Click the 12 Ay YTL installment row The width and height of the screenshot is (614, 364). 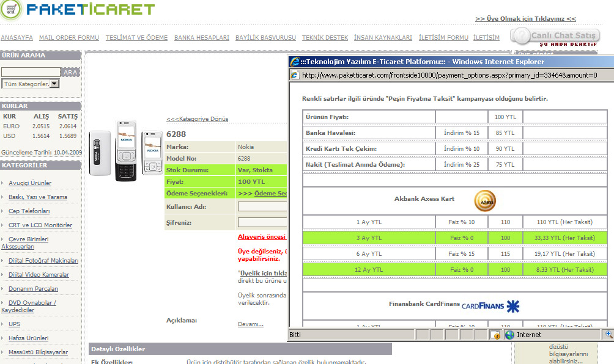pos(455,269)
